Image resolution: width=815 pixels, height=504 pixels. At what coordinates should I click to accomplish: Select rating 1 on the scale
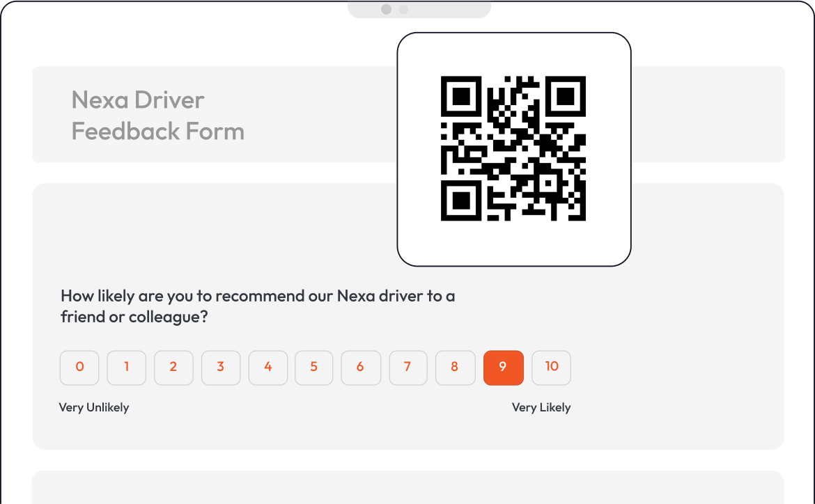click(127, 368)
